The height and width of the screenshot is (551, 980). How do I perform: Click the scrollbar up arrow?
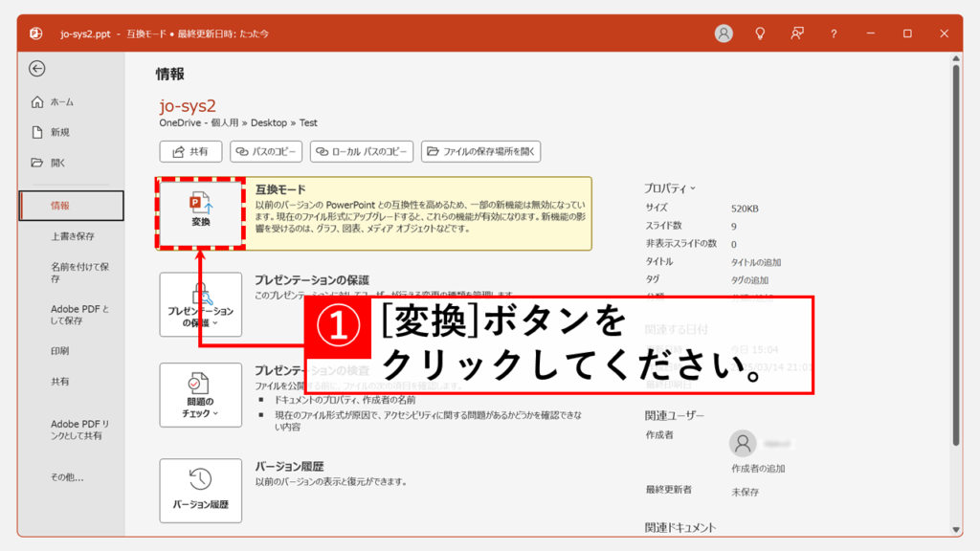point(956,58)
